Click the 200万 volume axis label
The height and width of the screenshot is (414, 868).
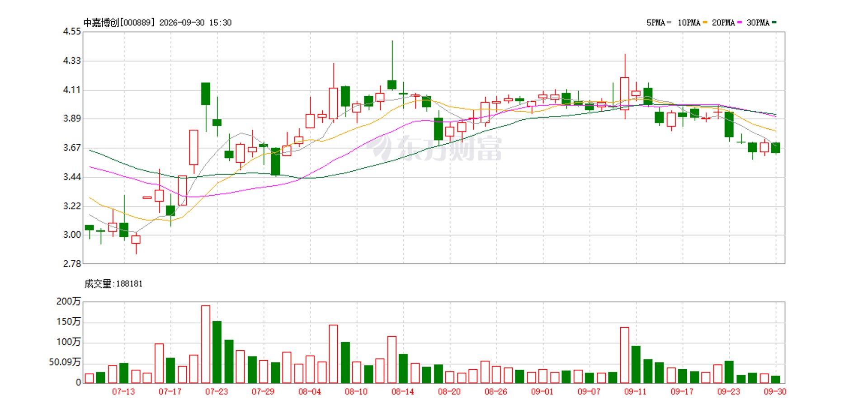(x=69, y=301)
